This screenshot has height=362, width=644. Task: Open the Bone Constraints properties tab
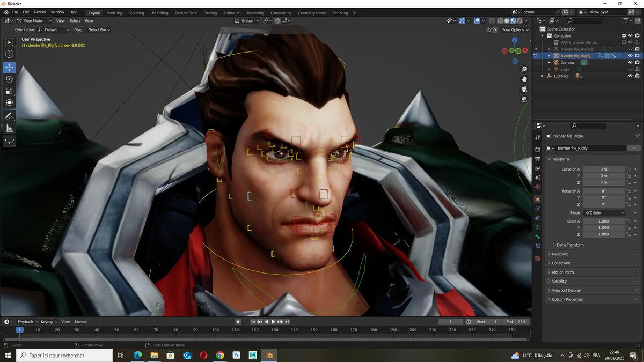[x=538, y=246]
